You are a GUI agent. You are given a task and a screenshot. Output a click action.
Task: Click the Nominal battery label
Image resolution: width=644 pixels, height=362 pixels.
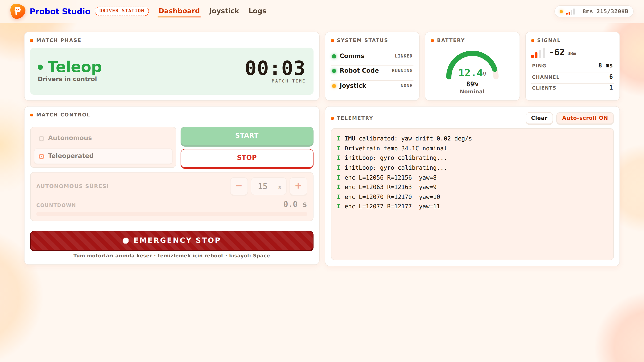click(x=472, y=92)
